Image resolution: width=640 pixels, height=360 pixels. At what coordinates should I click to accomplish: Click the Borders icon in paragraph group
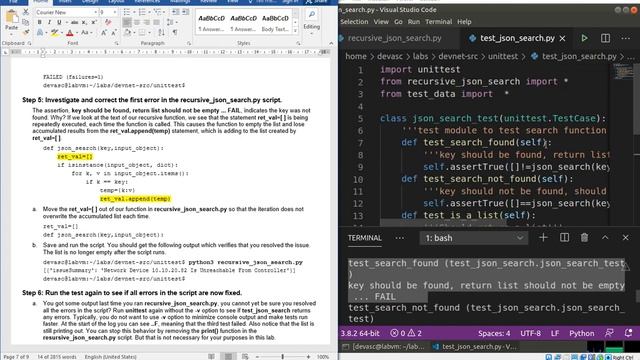(142, 32)
